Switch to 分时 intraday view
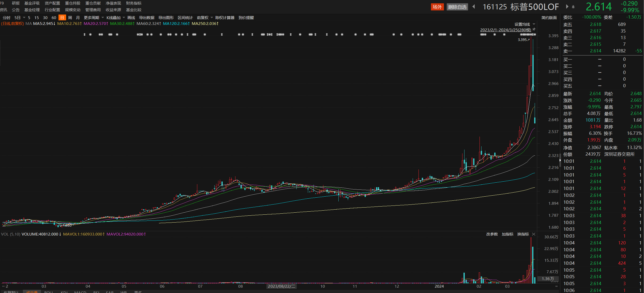 coord(7,18)
